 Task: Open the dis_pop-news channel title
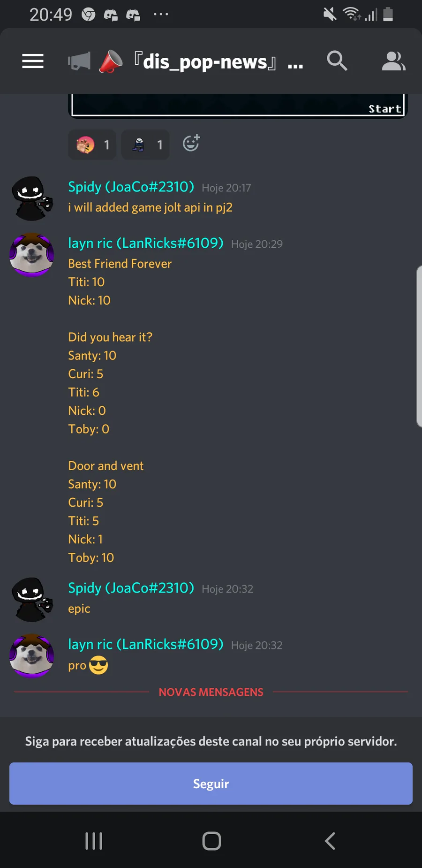[x=205, y=61]
